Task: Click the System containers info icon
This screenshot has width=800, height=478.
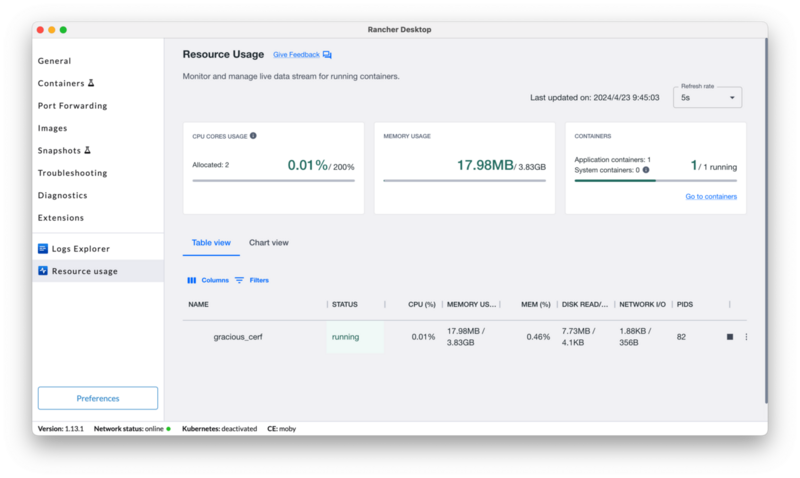Action: pos(646,170)
